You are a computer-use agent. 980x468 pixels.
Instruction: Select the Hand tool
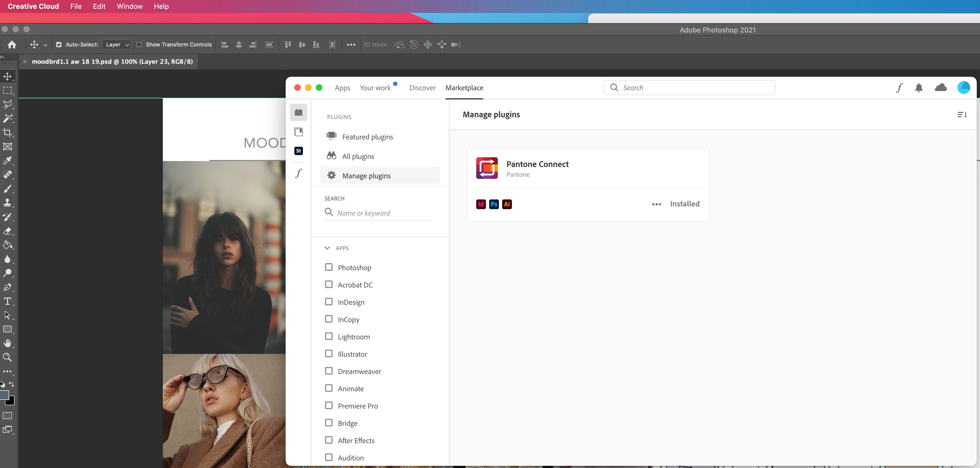click(7, 343)
